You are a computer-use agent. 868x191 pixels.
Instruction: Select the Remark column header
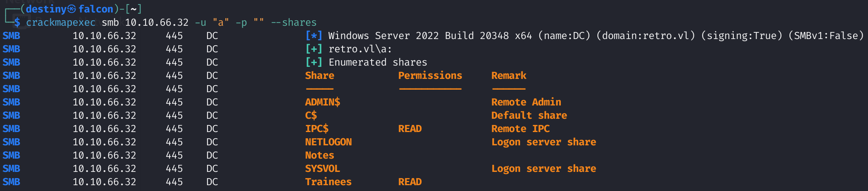(509, 76)
